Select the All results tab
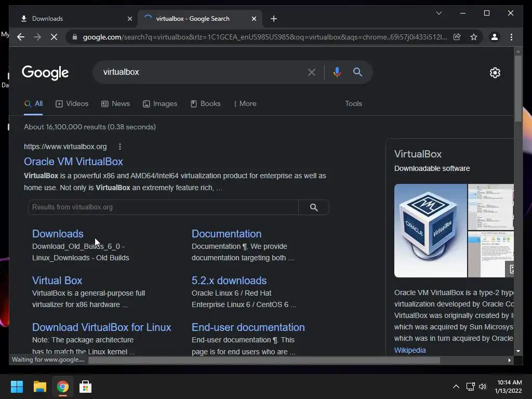This screenshot has height=399, width=532. point(33,104)
